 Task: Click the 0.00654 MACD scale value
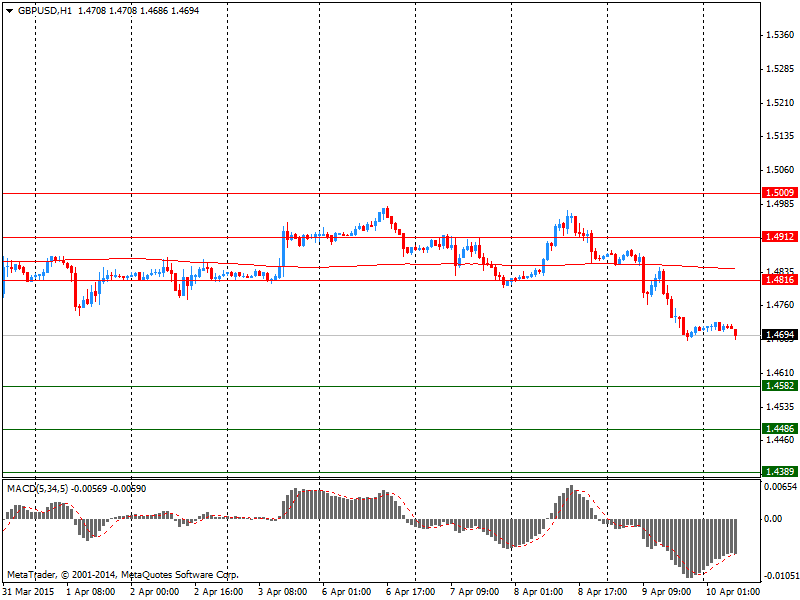[x=780, y=487]
